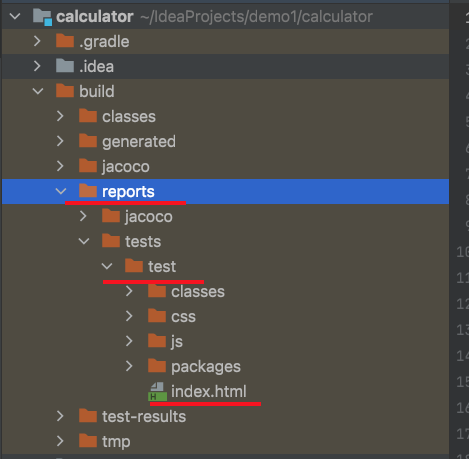Click the index.html file icon

pos(157,392)
